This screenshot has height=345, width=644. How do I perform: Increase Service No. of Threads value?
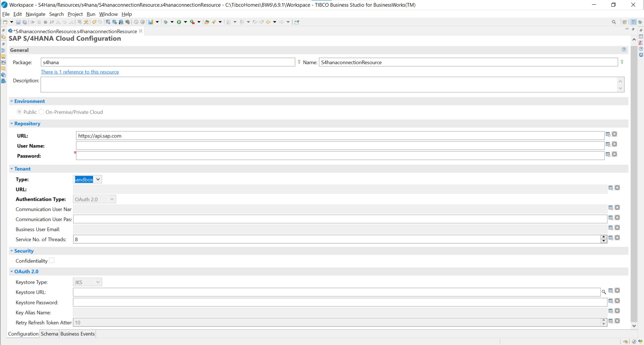(x=604, y=237)
